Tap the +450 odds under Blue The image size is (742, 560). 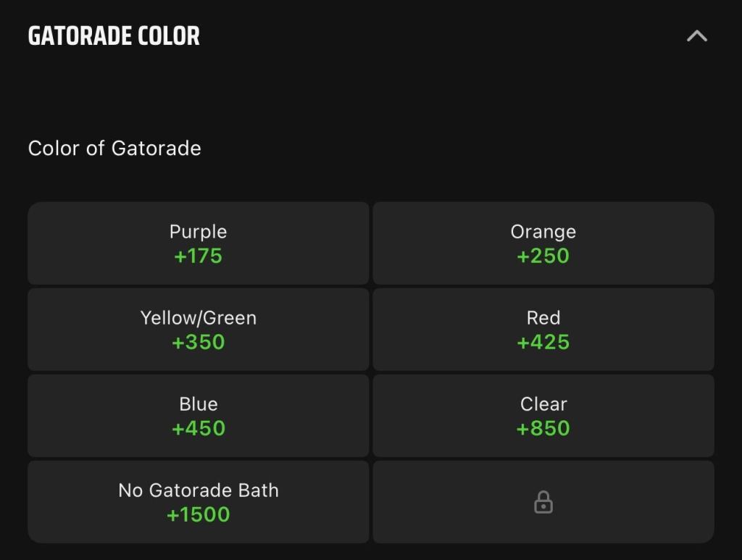click(199, 428)
